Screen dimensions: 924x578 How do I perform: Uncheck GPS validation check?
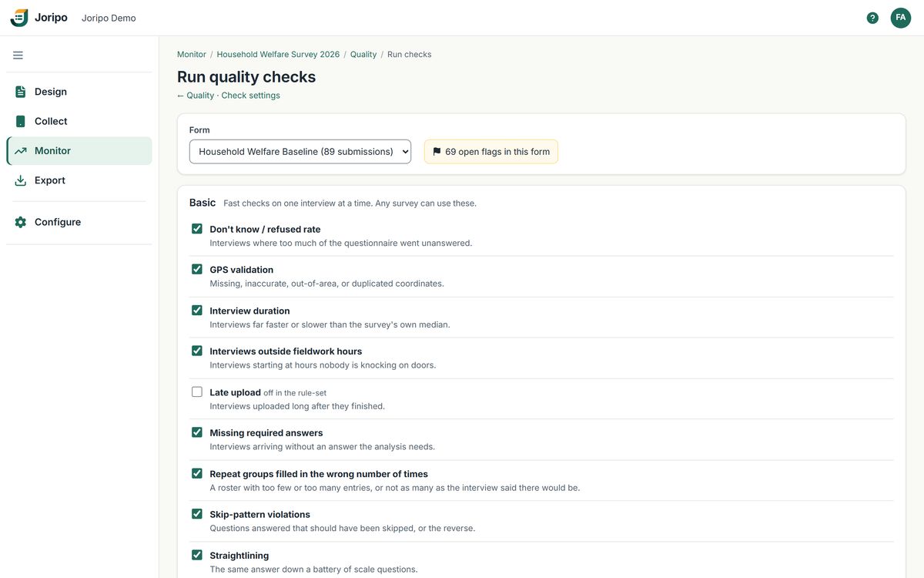point(197,269)
